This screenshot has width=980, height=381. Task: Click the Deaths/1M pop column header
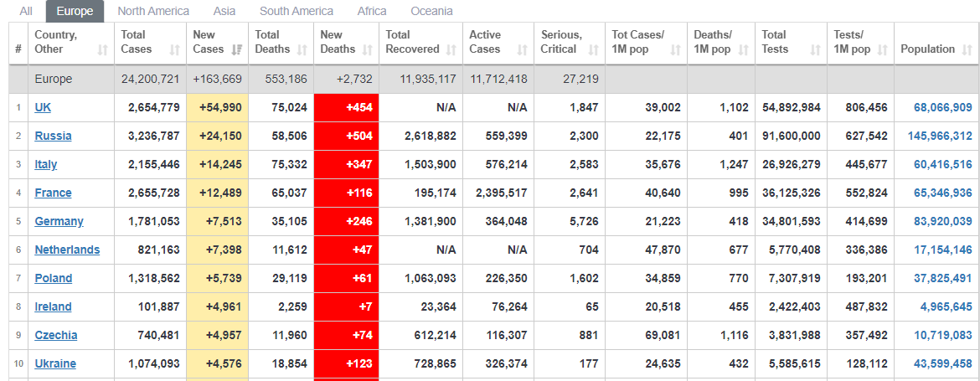tap(713, 42)
